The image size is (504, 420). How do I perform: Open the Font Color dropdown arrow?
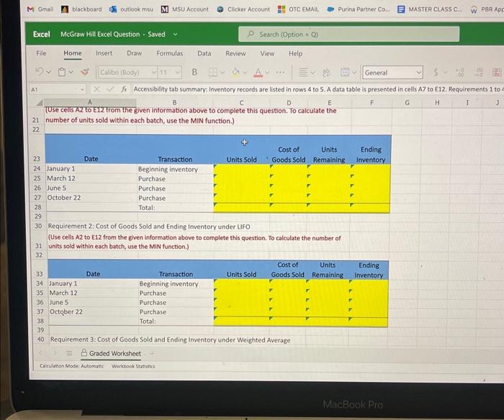pos(267,73)
